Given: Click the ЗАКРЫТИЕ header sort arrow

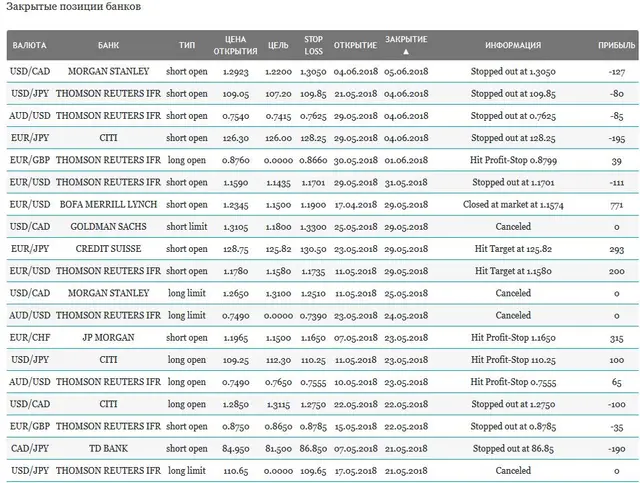Looking at the screenshot, I should coord(406,52).
